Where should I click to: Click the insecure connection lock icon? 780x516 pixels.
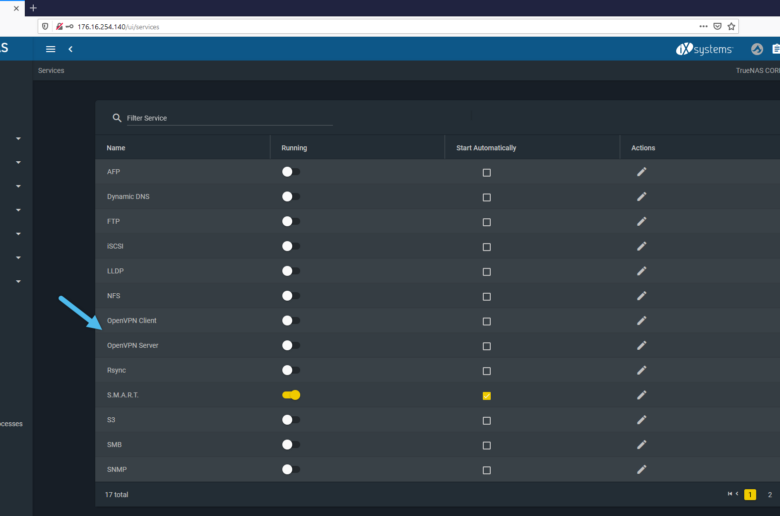coord(59,26)
